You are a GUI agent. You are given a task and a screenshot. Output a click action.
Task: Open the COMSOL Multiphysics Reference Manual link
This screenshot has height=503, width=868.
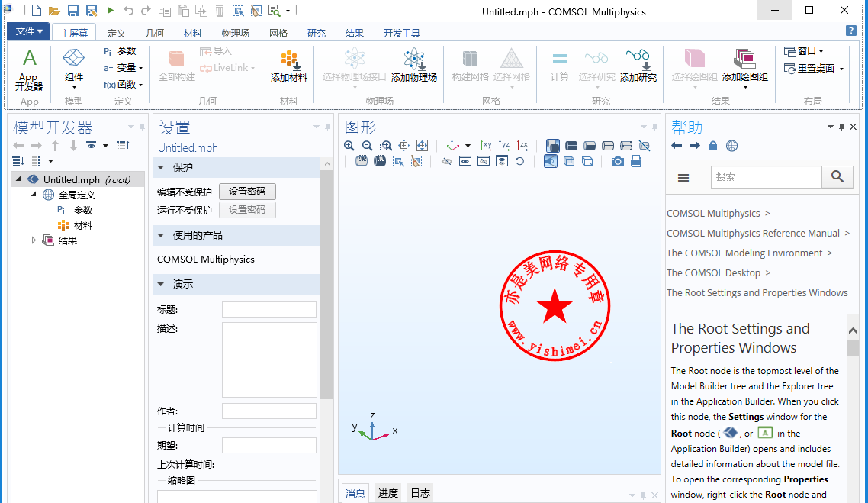coord(753,234)
